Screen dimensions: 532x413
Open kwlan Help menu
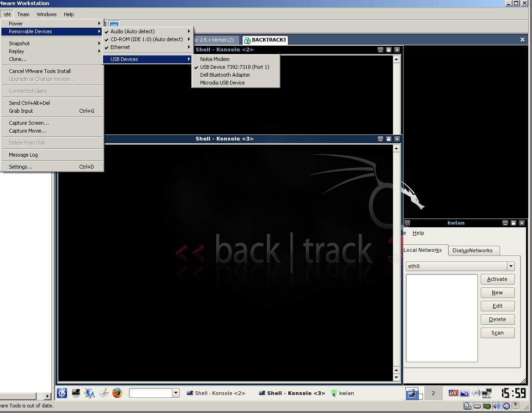pyautogui.click(x=418, y=233)
